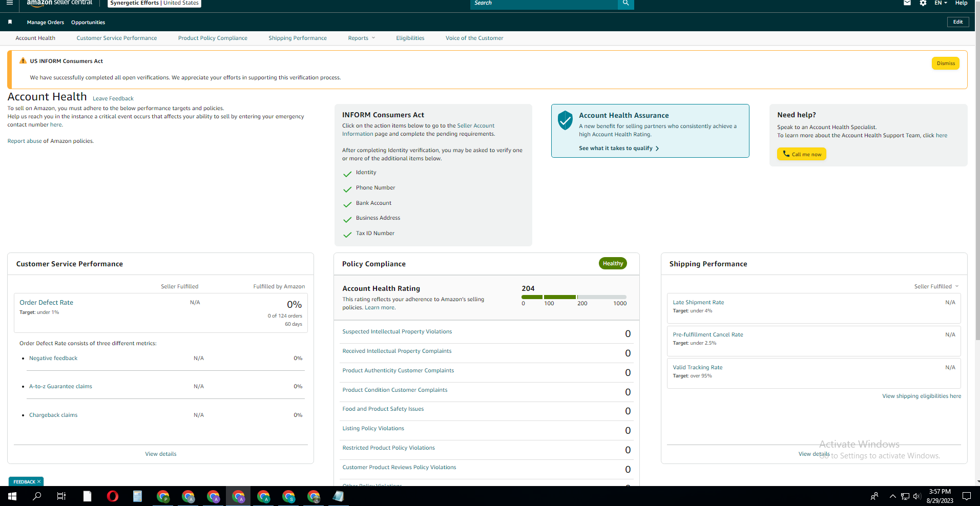
Task: Launch Opera browser from the taskbar
Action: pos(112,496)
